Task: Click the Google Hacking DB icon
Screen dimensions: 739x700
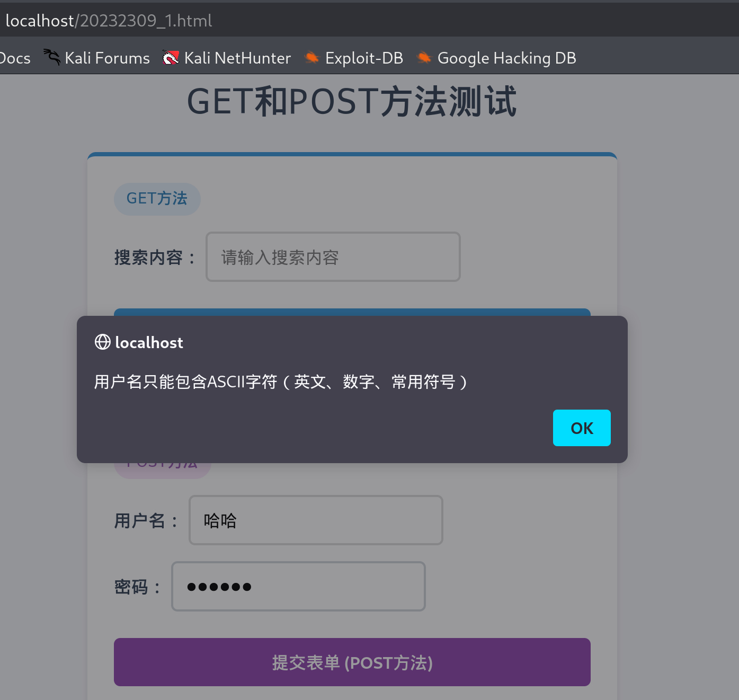Action: point(424,57)
